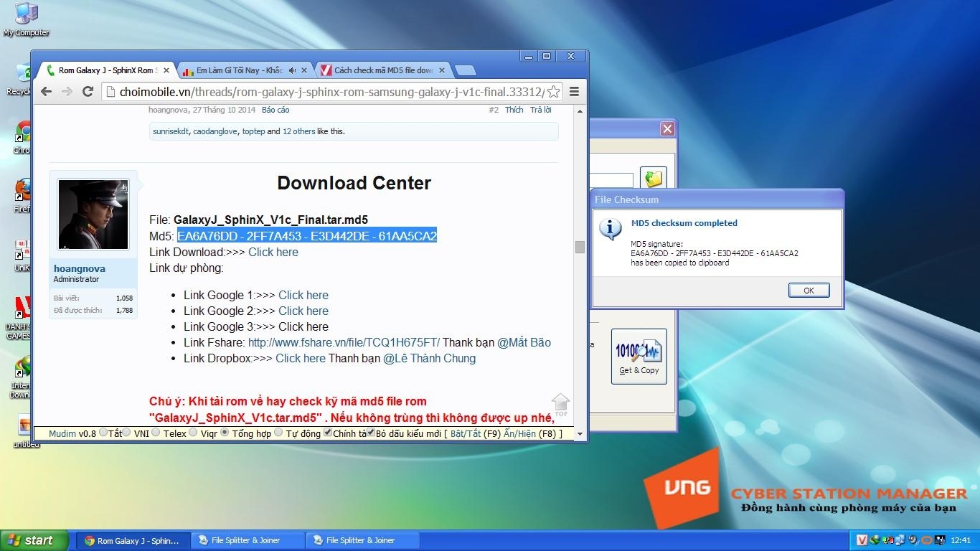Switch to the first File Splitter & Joiner taskbar button
The height and width of the screenshot is (551, 980).
pyautogui.click(x=248, y=540)
